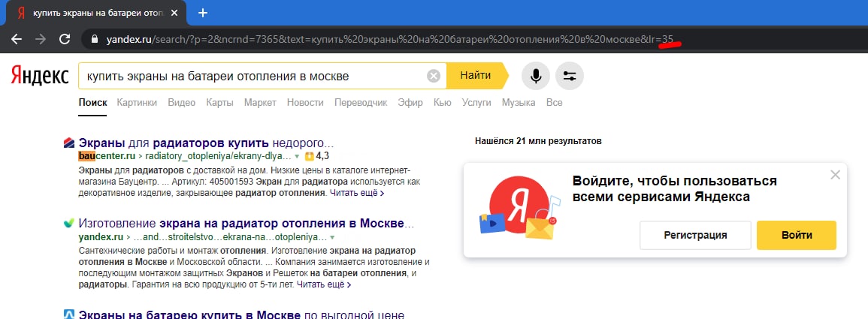This screenshot has width=868, height=319.
Task: Expand dropdown arrow next to baucenter result URL
Action: (297, 156)
